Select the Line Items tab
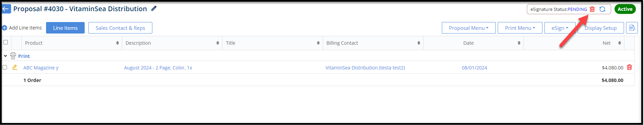The width and height of the screenshot is (644, 125). click(65, 28)
